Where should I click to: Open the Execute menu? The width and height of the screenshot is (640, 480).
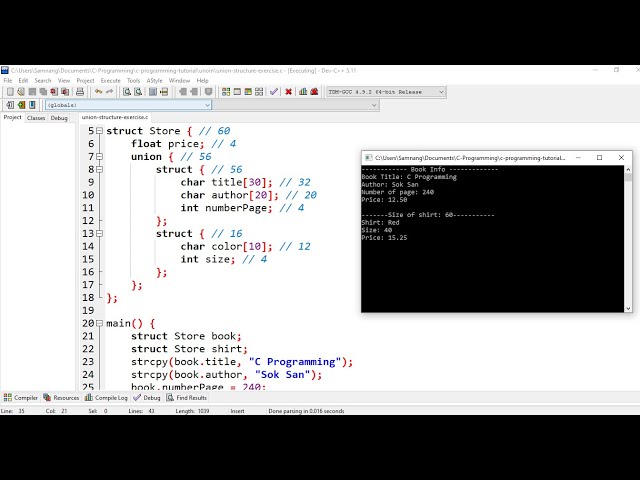[111, 80]
